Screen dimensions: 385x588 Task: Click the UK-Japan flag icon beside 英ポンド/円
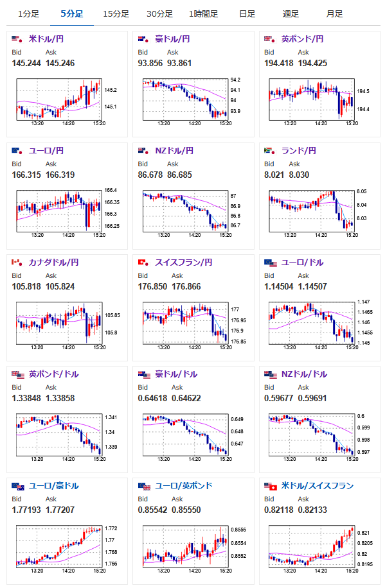point(269,39)
